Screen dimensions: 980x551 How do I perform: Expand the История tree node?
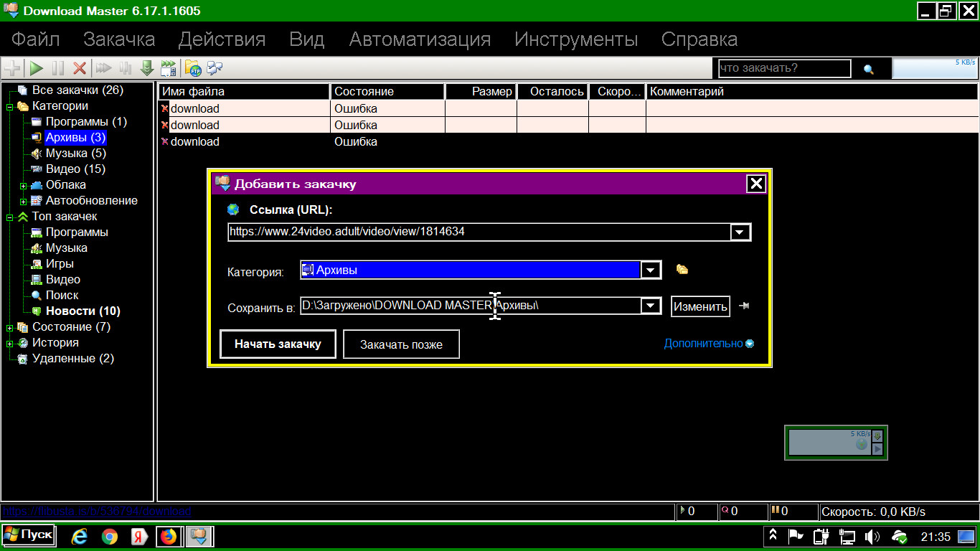(x=10, y=343)
